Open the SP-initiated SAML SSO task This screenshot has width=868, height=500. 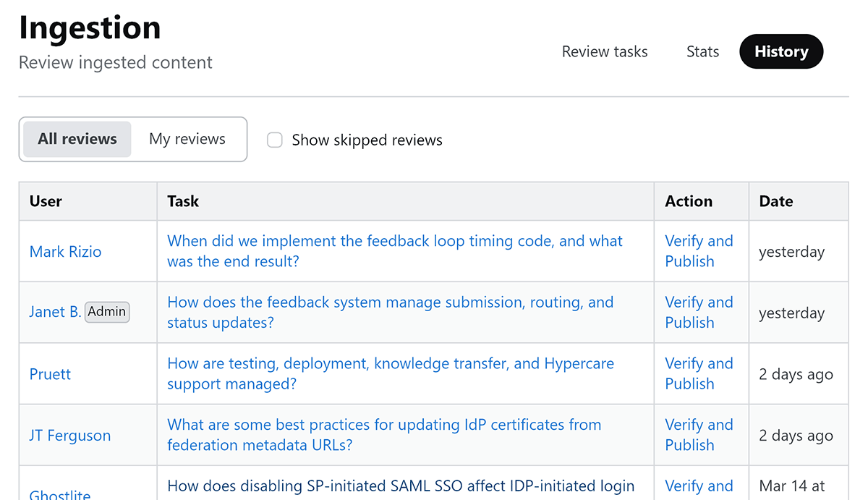point(401,487)
